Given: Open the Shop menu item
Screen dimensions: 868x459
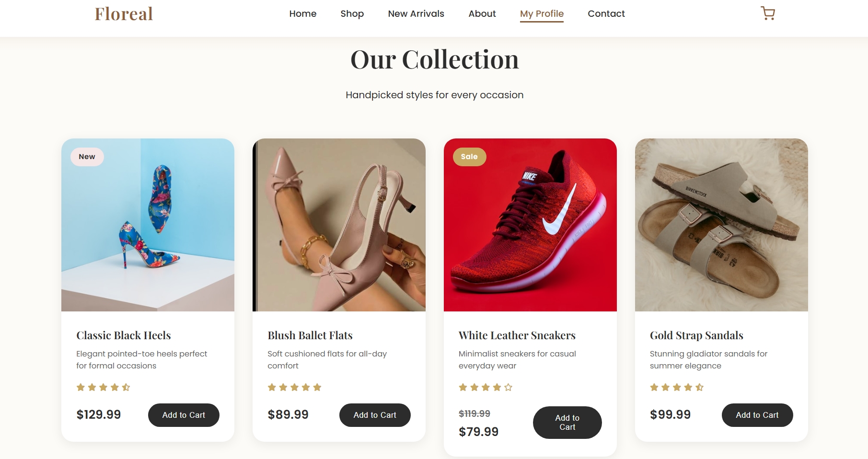Looking at the screenshot, I should point(352,14).
